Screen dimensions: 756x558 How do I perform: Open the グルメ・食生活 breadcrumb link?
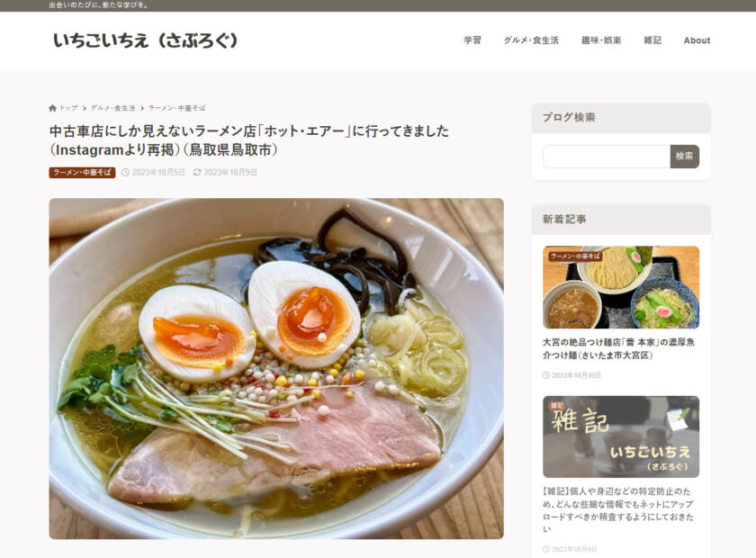tap(112, 108)
